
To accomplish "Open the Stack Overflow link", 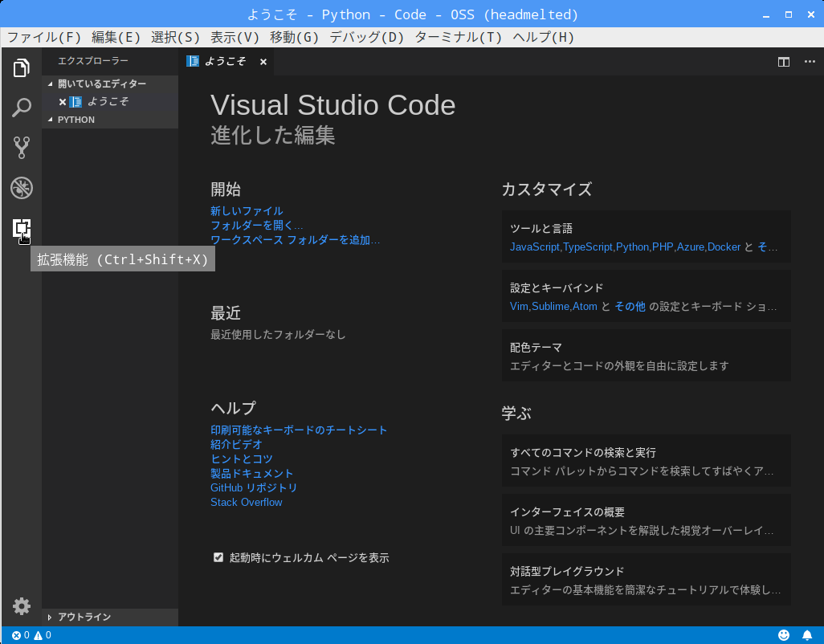I will click(246, 502).
